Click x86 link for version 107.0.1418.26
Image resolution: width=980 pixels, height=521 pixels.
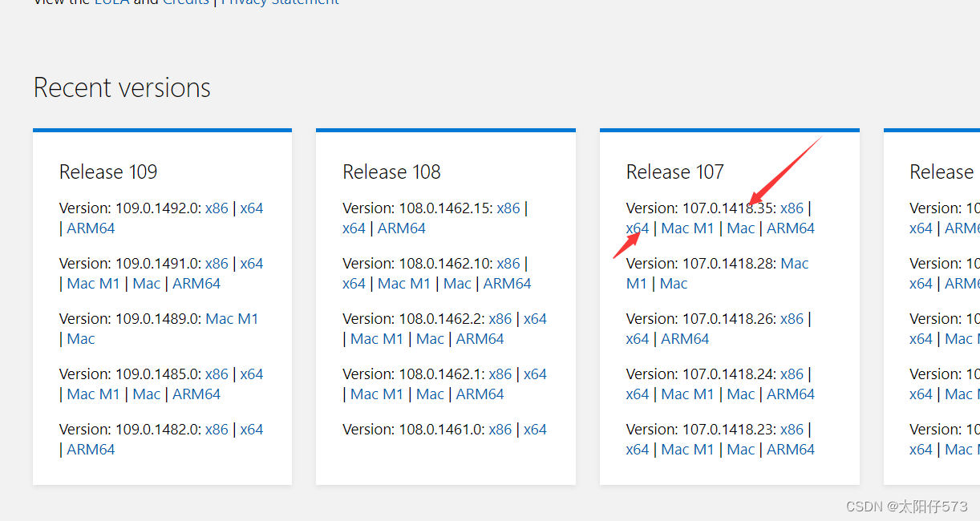[792, 319]
